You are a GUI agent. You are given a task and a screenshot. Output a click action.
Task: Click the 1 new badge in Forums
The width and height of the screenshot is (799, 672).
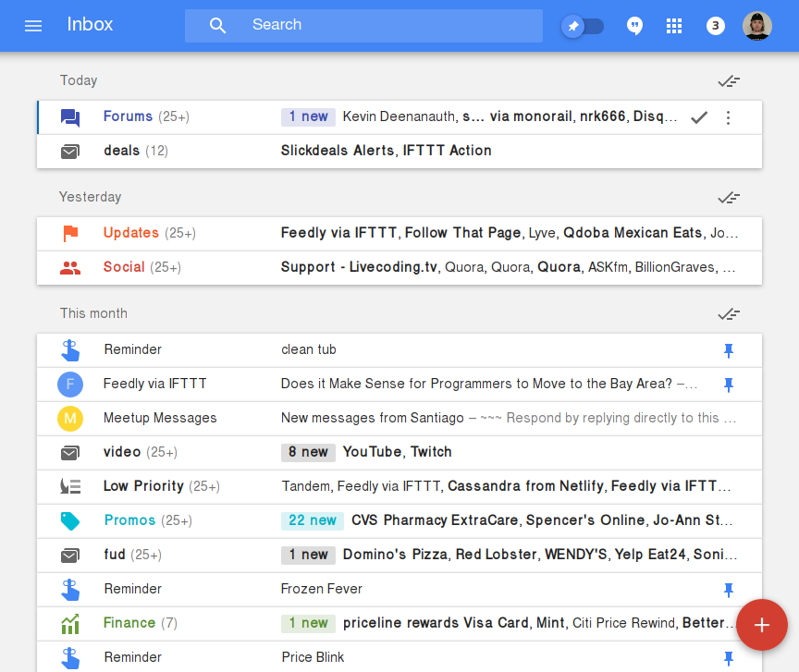[x=308, y=116]
